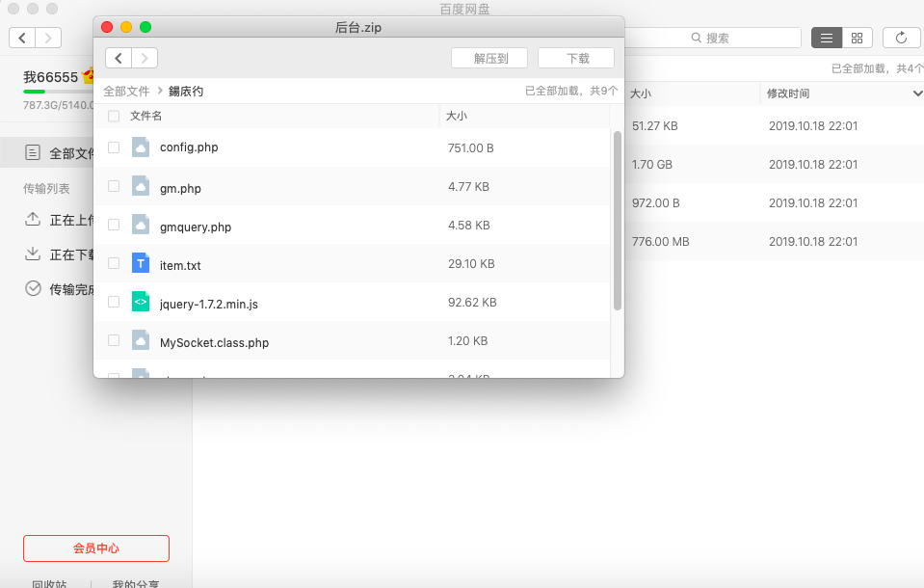Switch to list view in main window
The width and height of the screenshot is (924, 588).
[x=827, y=38]
